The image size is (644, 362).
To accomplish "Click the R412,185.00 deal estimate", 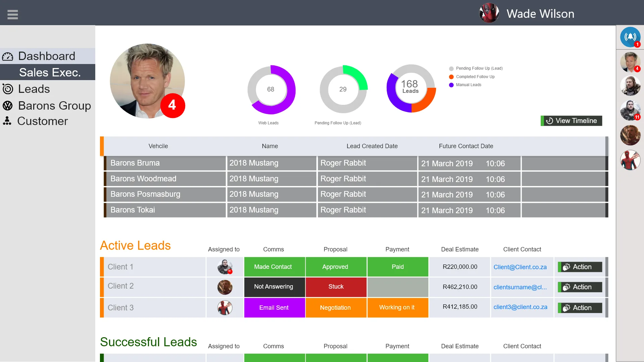I will pos(460,307).
